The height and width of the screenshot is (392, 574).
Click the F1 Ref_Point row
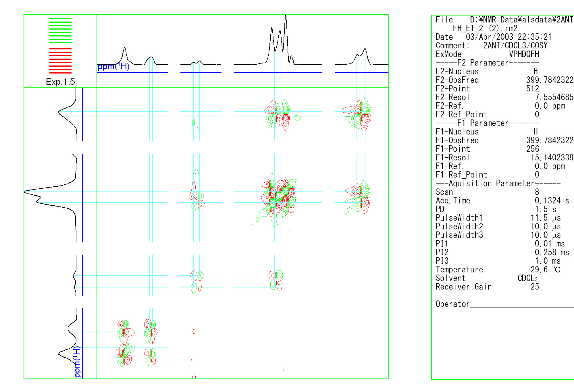click(x=487, y=175)
